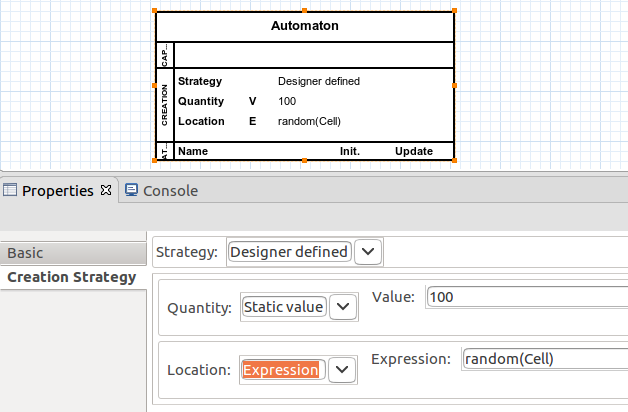Click the top-left orange selection handle

[x=155, y=11]
